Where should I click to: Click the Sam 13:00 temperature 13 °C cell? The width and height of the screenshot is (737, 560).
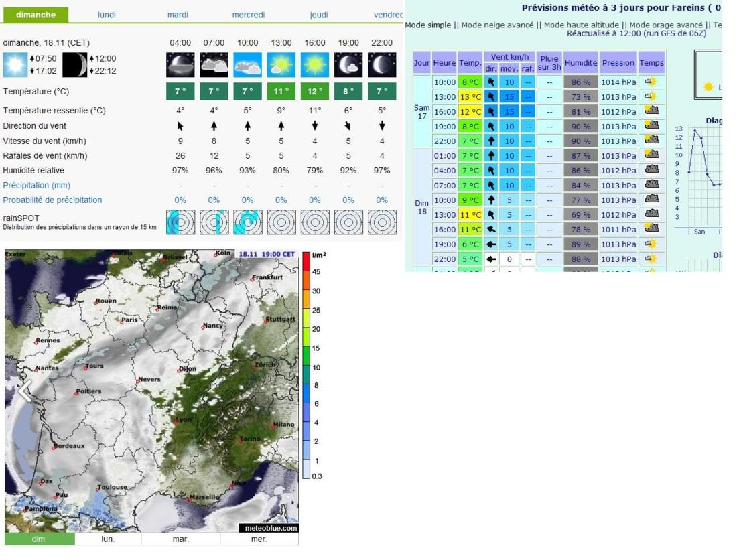[470, 96]
